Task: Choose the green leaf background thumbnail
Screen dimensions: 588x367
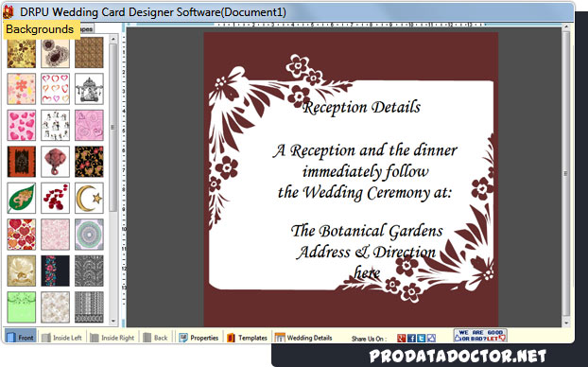Action: click(22, 198)
